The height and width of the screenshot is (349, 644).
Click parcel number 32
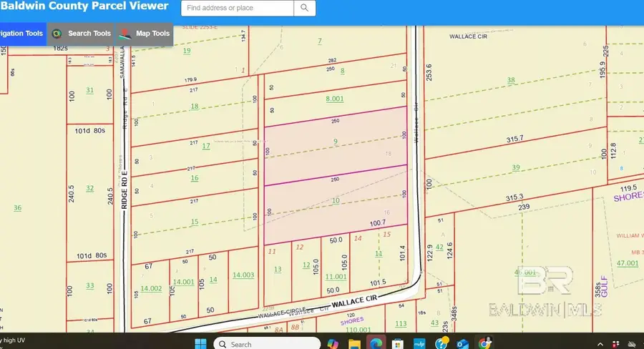coord(89,189)
